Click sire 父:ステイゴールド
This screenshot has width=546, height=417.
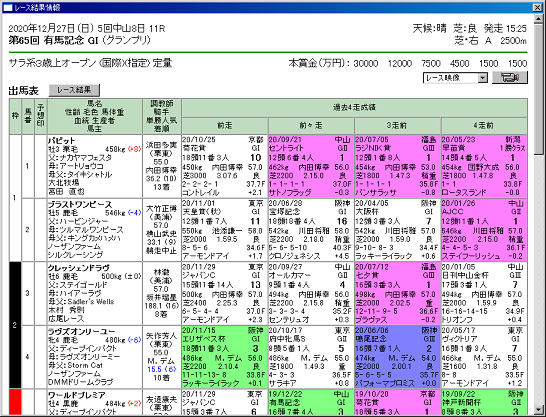coord(77,285)
